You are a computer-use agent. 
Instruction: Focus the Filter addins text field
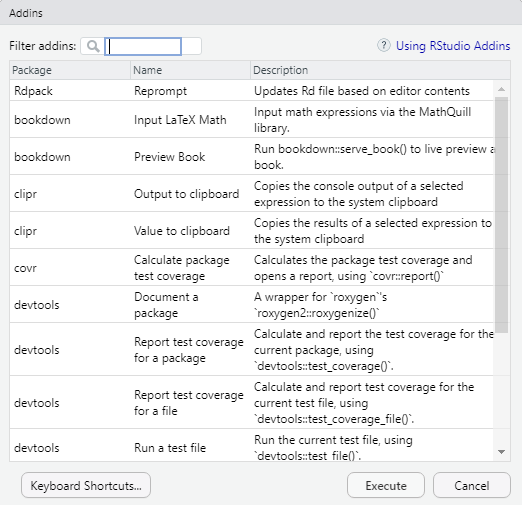point(143,46)
